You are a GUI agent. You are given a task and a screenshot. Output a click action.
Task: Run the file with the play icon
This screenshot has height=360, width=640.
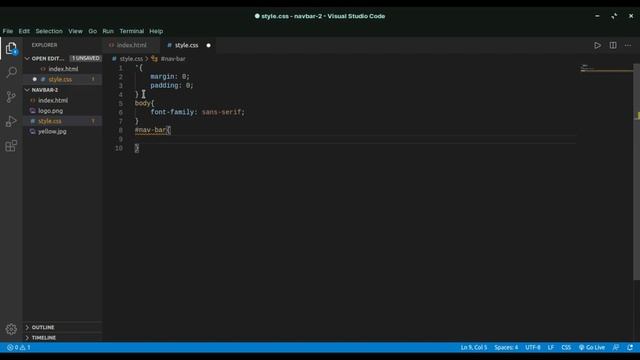point(597,45)
